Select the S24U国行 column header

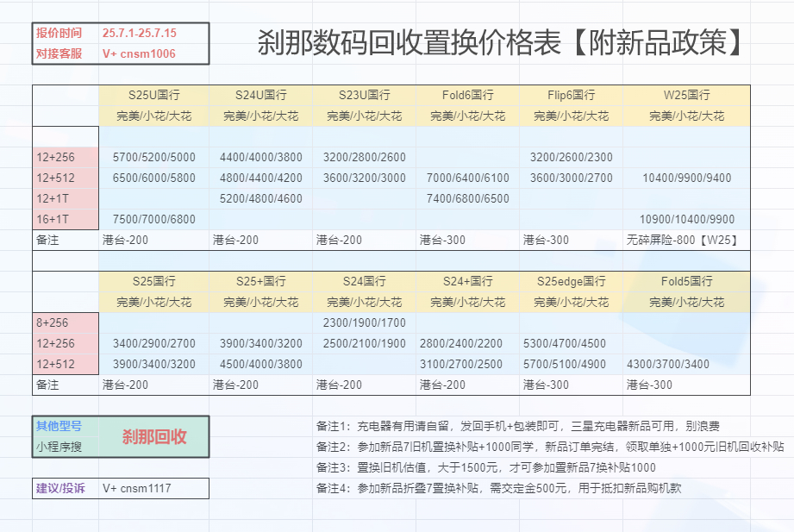[260, 95]
